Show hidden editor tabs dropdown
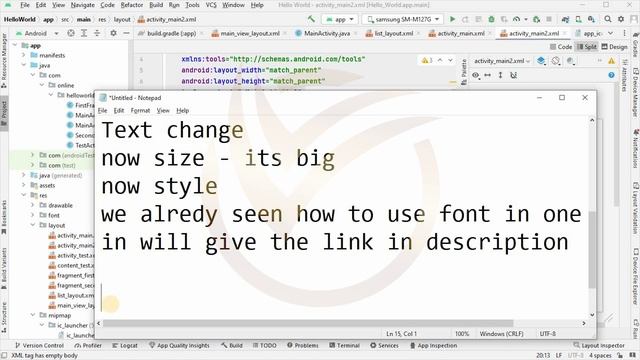 [610, 33]
